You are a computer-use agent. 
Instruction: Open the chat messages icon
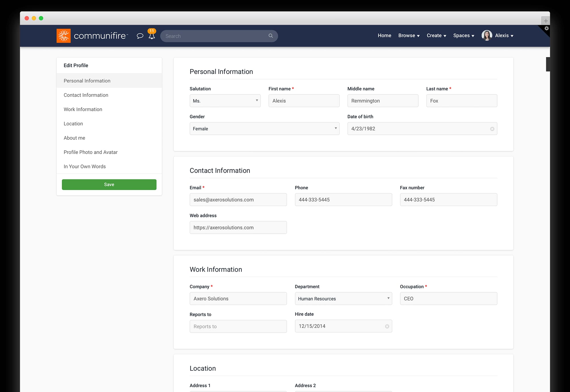pos(140,36)
